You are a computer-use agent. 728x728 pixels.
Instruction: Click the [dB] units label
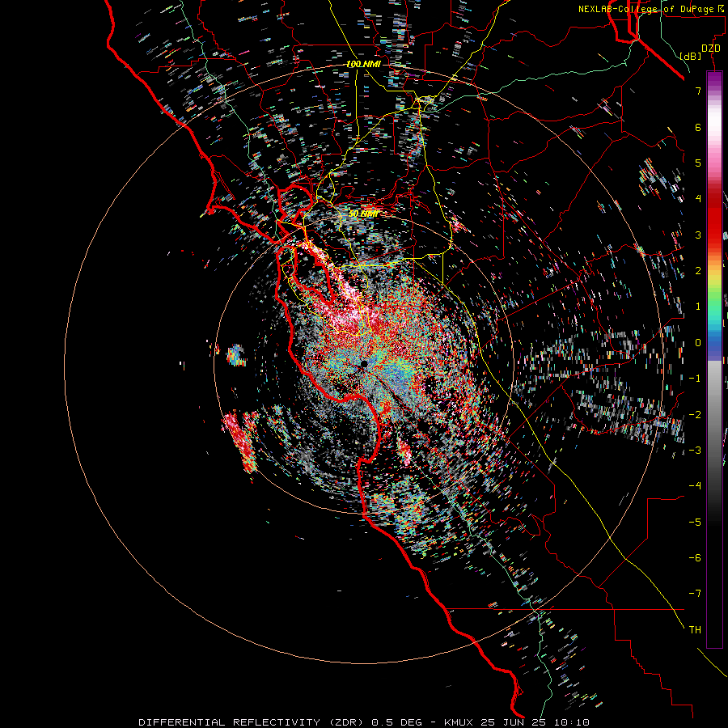[x=691, y=56]
